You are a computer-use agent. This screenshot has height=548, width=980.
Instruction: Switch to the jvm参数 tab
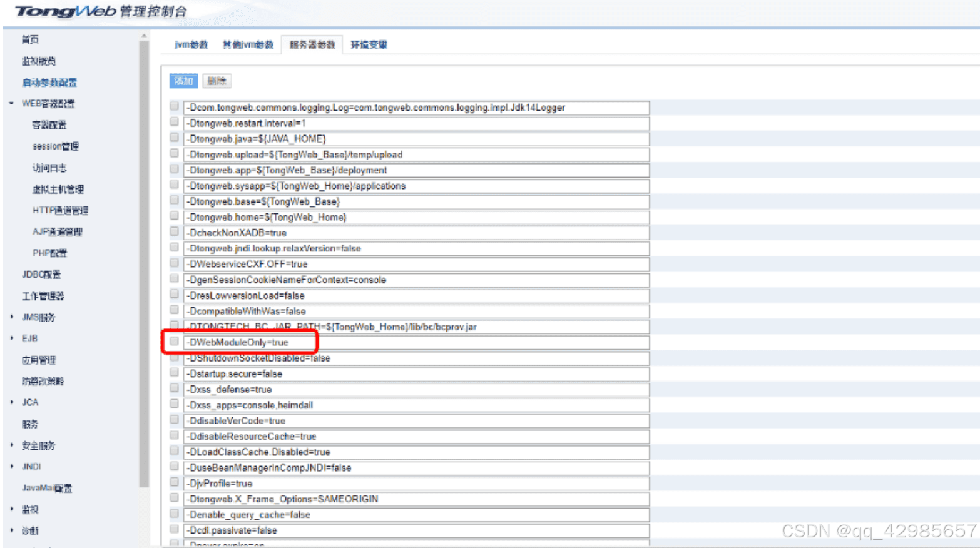click(x=191, y=44)
